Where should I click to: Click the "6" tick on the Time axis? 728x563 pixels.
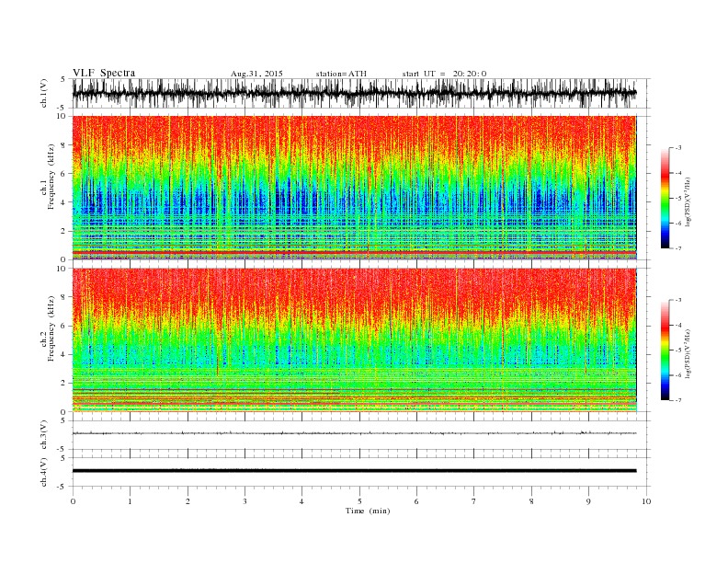(416, 501)
